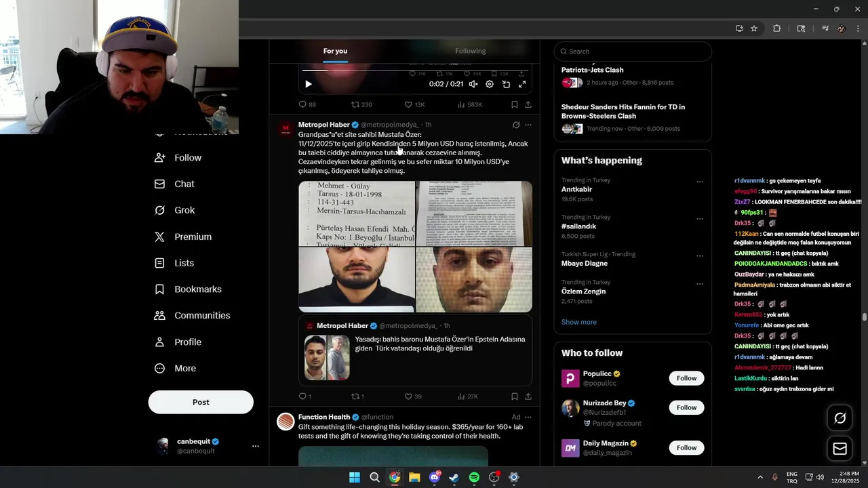Open Profile in the sidebar
The image size is (868, 488).
178,342
